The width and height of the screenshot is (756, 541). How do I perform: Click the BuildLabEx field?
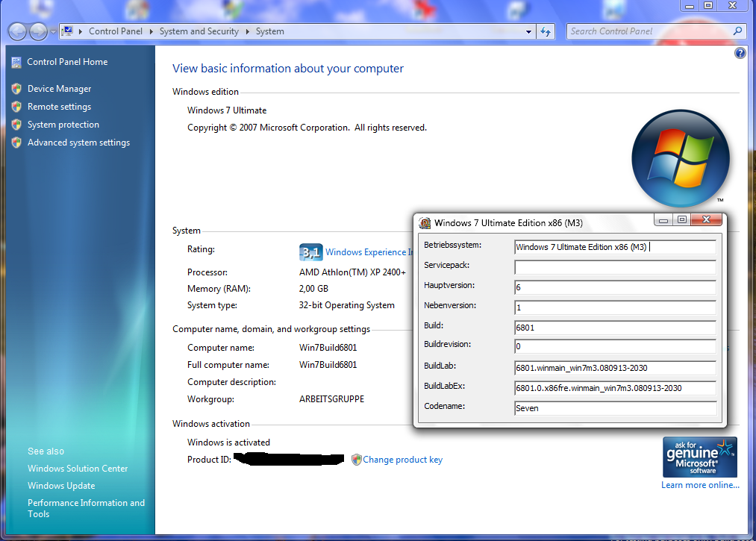(x=615, y=388)
